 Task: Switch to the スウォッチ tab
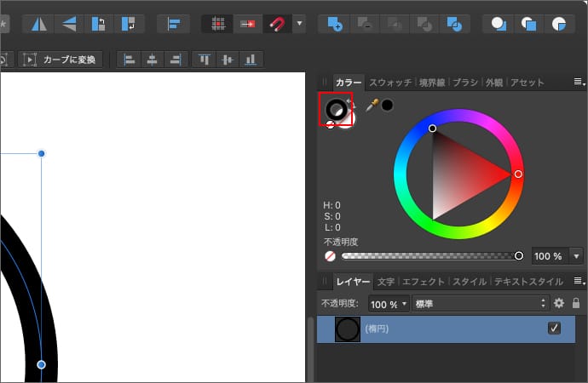[390, 83]
